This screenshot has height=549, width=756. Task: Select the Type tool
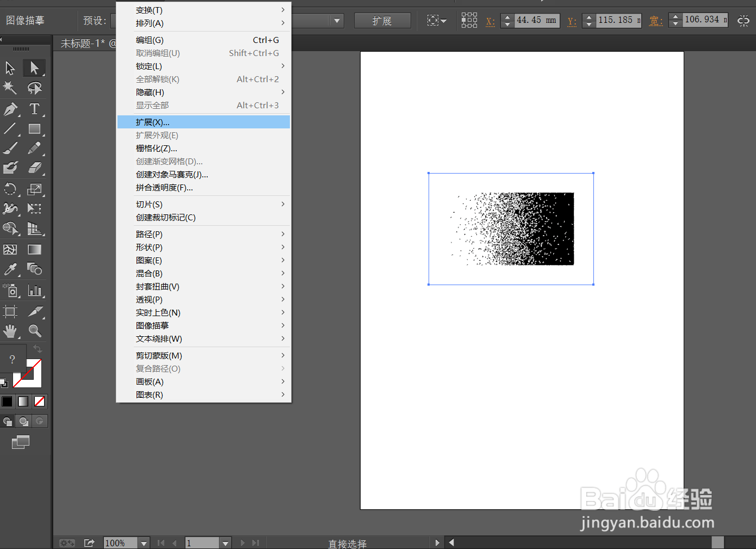click(x=34, y=109)
